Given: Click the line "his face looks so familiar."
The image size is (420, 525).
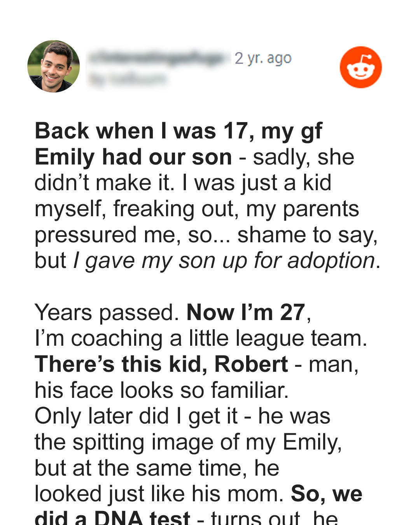Looking at the screenshot, I should pos(161,390).
